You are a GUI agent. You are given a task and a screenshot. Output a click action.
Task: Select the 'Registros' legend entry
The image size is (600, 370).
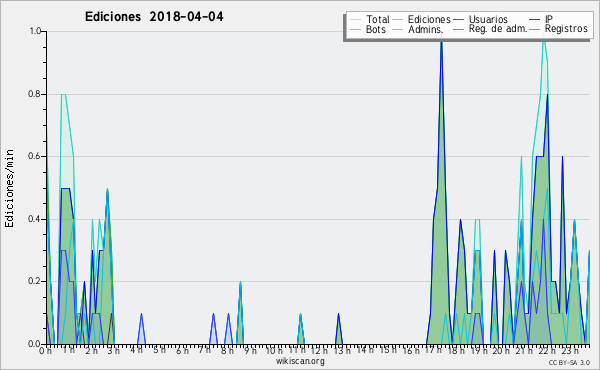[x=566, y=29]
